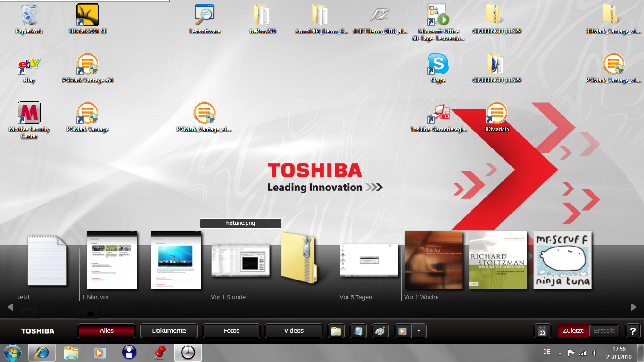Move the timeline back with the left arrow
644x362 pixels.
tap(10, 307)
